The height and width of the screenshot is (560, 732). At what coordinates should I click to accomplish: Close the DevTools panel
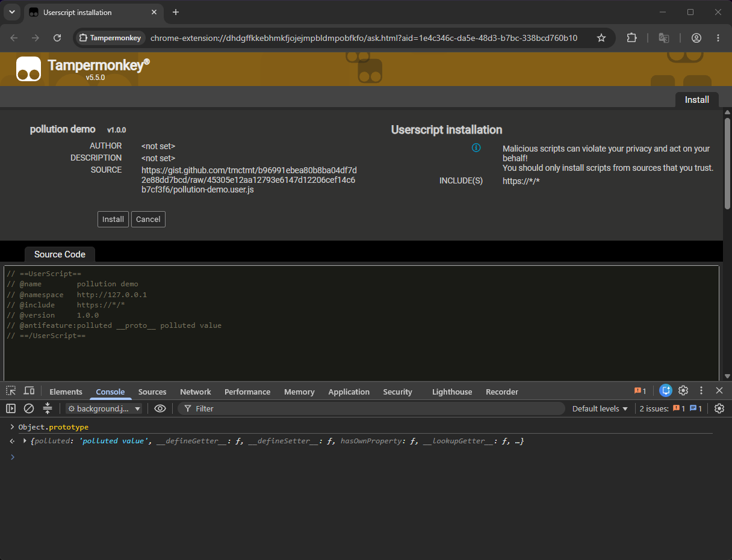[719, 391]
